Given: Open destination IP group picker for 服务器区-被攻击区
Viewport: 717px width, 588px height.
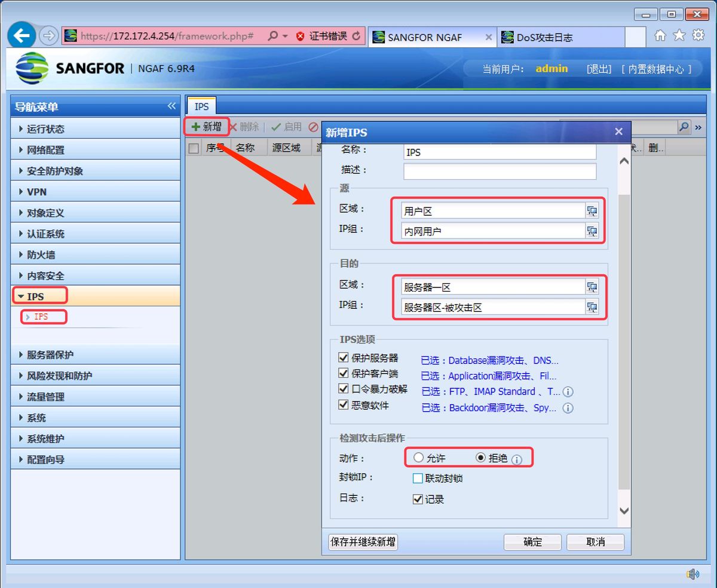Looking at the screenshot, I should point(592,308).
